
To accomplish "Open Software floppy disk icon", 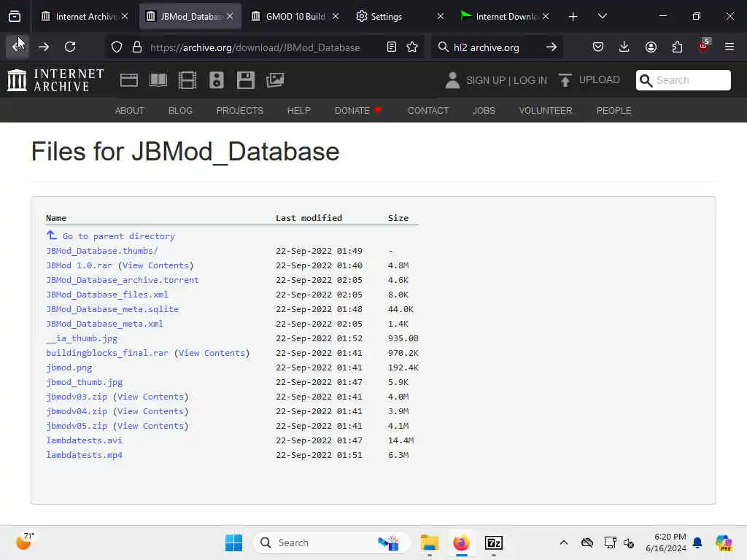I will click(246, 80).
